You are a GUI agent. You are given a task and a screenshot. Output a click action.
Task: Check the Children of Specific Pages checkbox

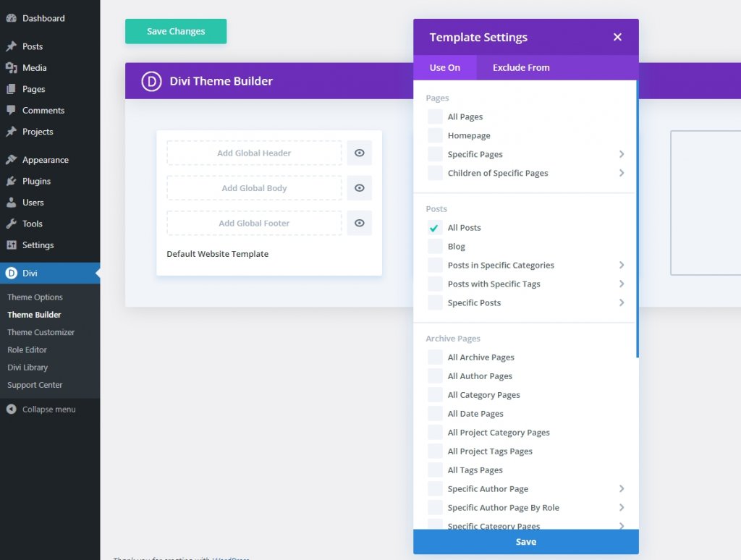click(x=435, y=173)
